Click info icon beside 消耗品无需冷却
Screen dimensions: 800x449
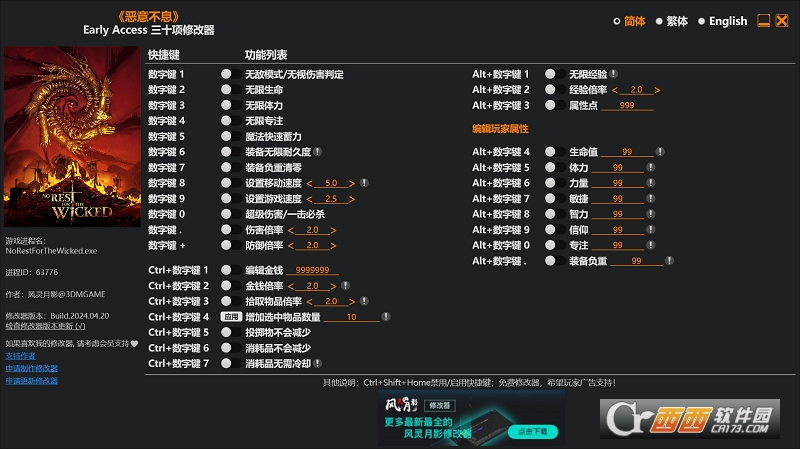click(317, 363)
